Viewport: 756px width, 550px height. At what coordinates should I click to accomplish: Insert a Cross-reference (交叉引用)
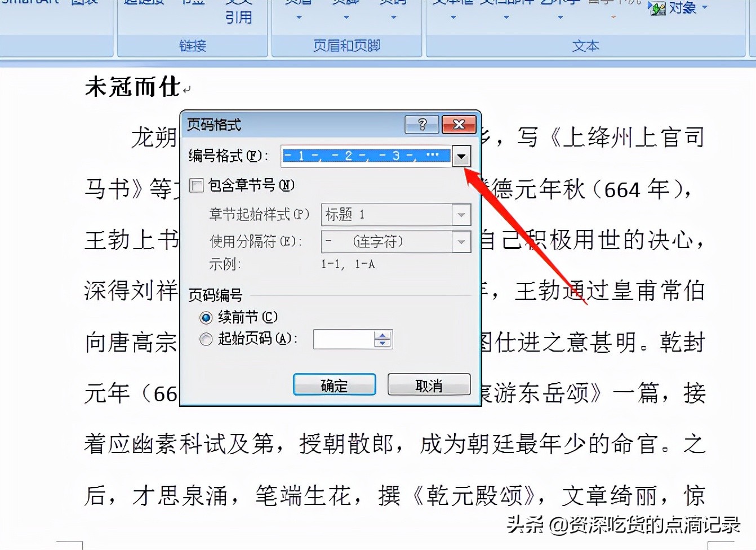tap(239, 10)
